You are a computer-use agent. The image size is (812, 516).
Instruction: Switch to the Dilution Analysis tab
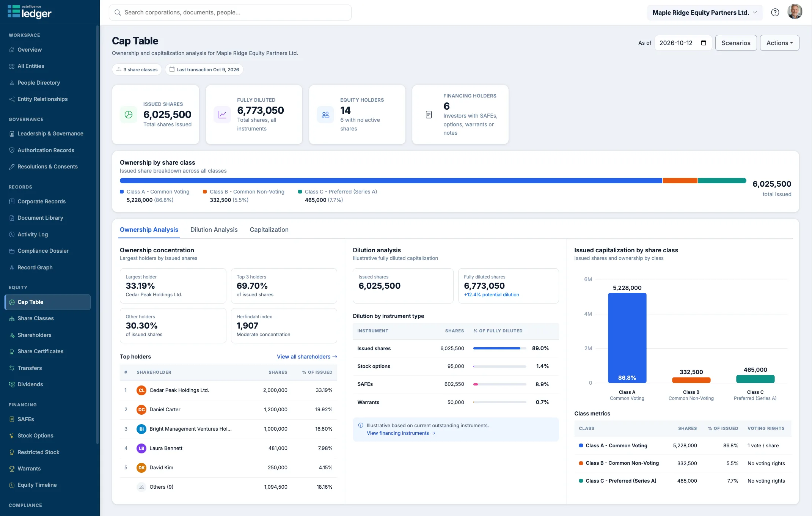click(214, 230)
